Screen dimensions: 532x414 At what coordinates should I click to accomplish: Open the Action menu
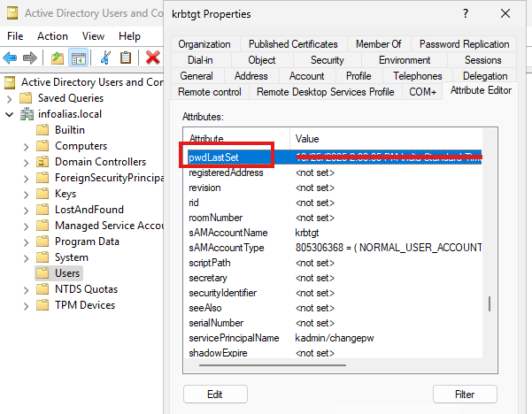(52, 36)
